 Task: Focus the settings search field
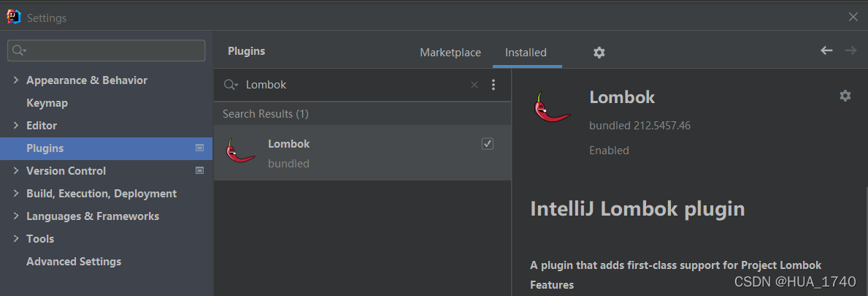107,50
